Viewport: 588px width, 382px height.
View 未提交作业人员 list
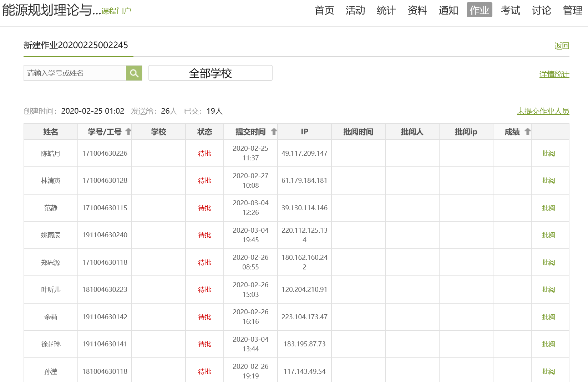(x=543, y=111)
